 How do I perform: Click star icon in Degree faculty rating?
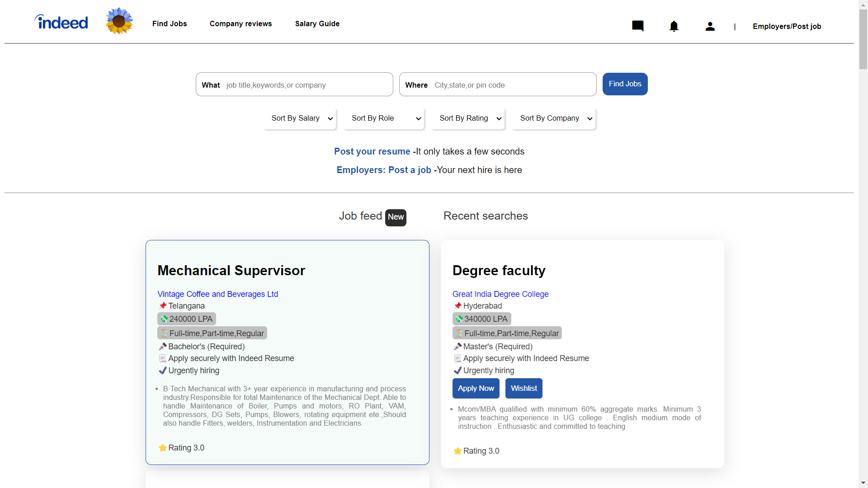pyautogui.click(x=458, y=451)
